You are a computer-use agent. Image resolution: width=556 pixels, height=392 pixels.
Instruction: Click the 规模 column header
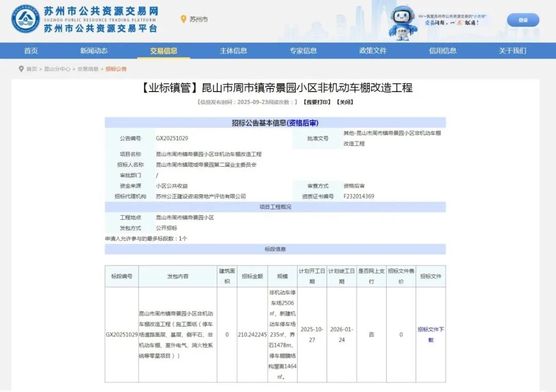click(282, 276)
